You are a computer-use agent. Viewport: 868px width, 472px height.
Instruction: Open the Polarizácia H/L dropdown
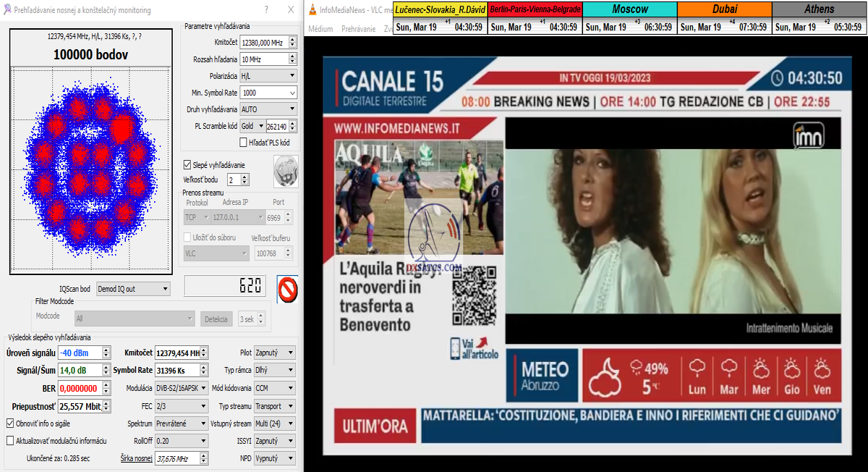point(268,76)
